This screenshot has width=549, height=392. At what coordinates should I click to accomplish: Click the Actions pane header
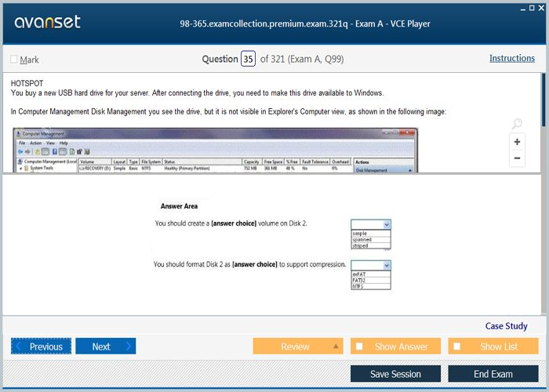pos(384,162)
